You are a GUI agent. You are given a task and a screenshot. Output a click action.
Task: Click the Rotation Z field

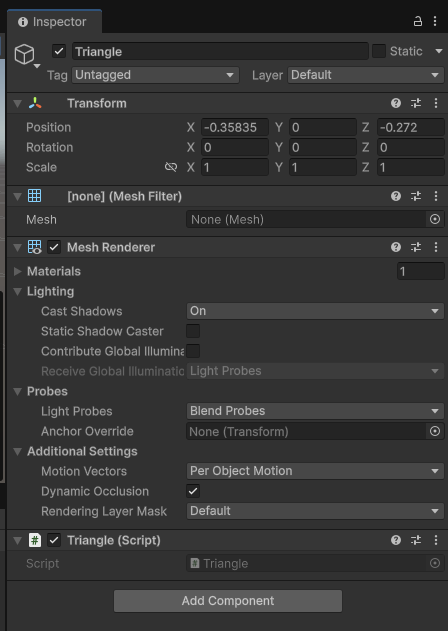[x=411, y=147]
